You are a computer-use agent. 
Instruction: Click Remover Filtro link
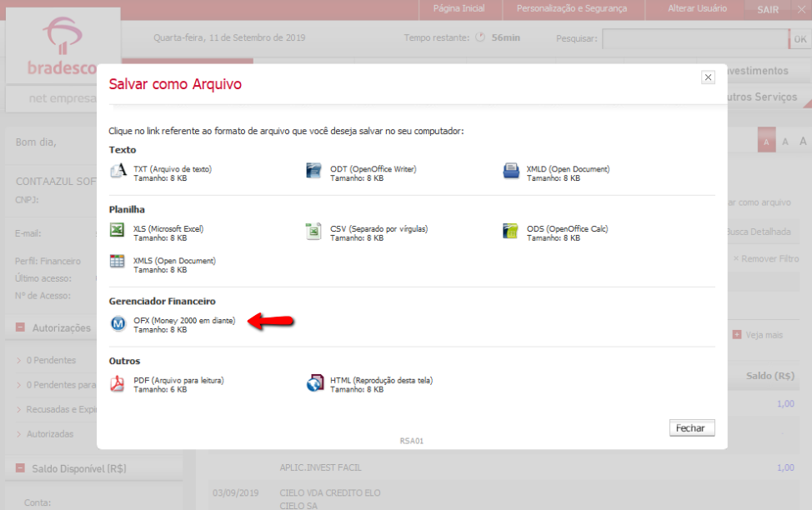click(766, 258)
